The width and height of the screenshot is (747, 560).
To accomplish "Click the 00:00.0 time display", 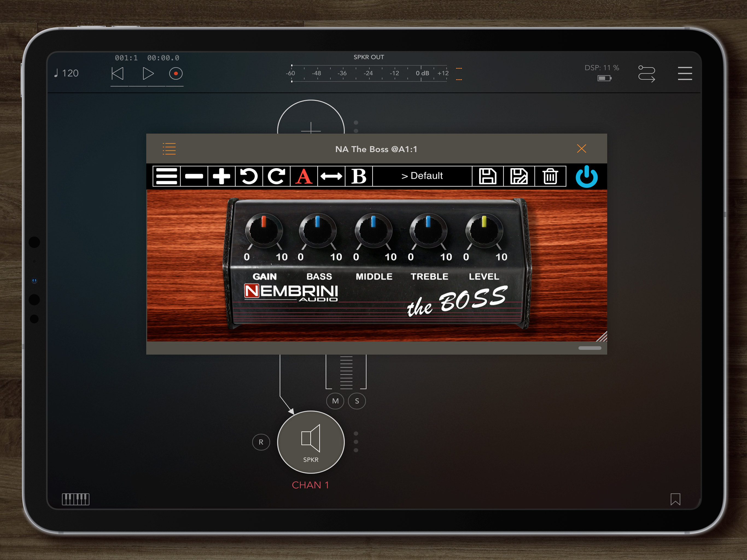I will 163,58.
